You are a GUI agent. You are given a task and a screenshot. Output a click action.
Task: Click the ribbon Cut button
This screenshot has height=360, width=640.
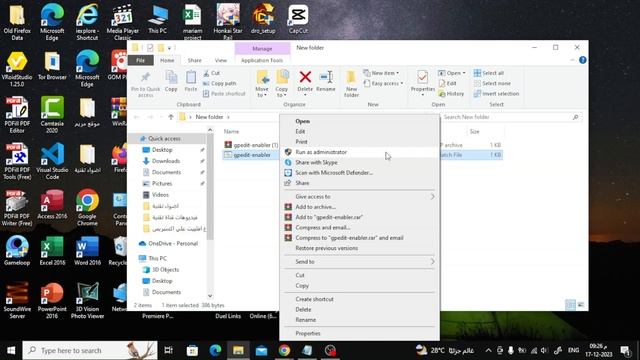(x=211, y=73)
